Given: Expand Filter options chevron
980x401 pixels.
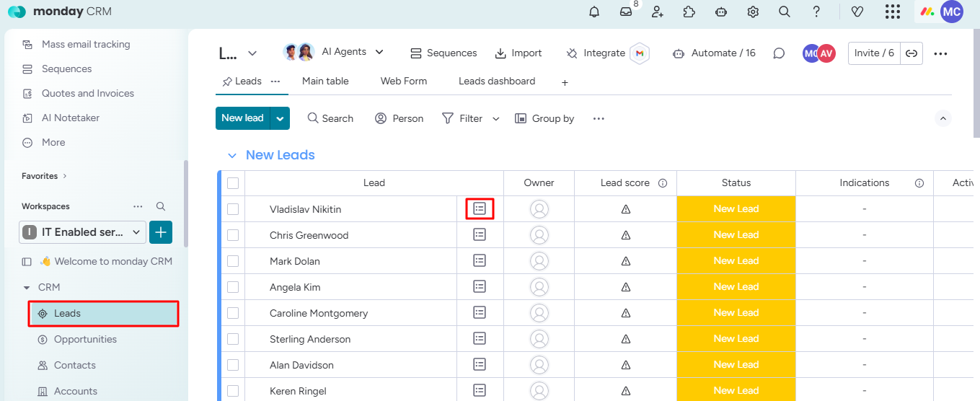Looking at the screenshot, I should coord(496,119).
